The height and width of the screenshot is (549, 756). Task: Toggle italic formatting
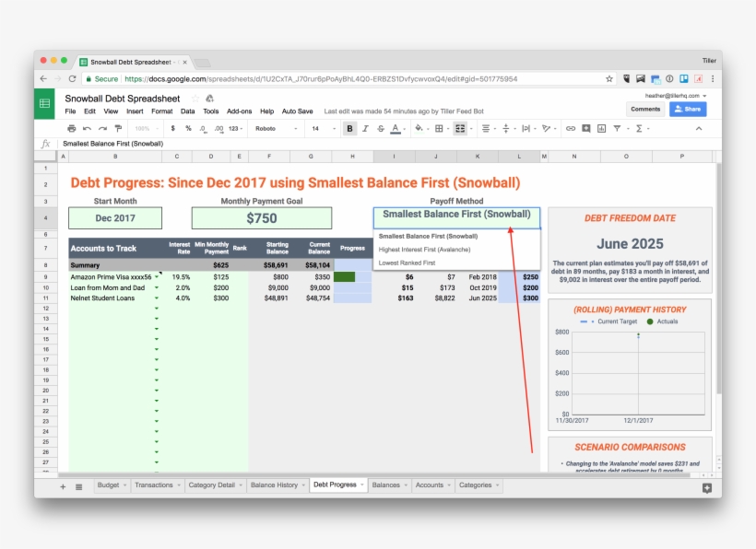tap(365, 129)
